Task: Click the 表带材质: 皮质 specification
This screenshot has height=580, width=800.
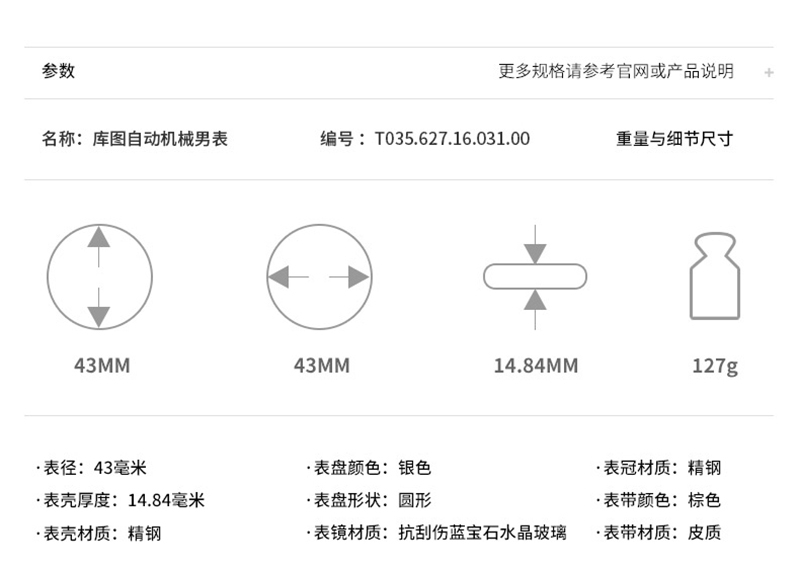Action: (660, 533)
